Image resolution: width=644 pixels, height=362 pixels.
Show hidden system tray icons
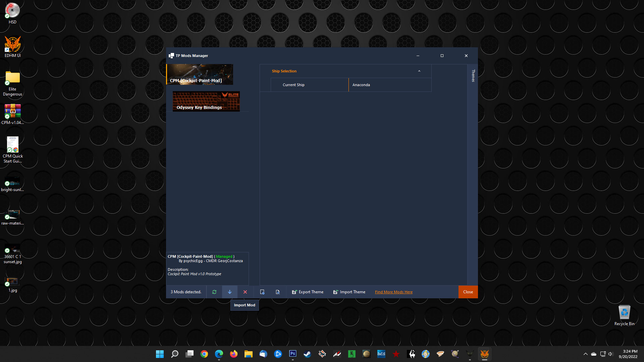point(586,354)
